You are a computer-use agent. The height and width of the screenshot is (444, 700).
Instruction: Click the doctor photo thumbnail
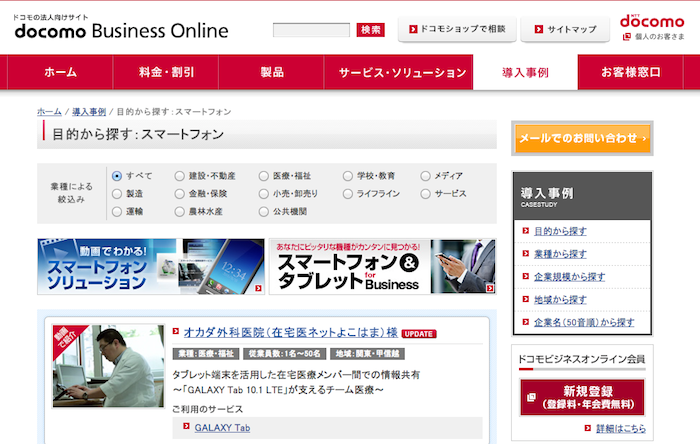pos(108,366)
